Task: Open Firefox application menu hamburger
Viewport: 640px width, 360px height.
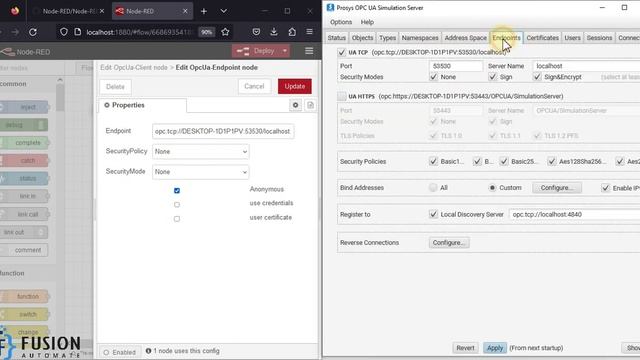Action: coord(309,32)
